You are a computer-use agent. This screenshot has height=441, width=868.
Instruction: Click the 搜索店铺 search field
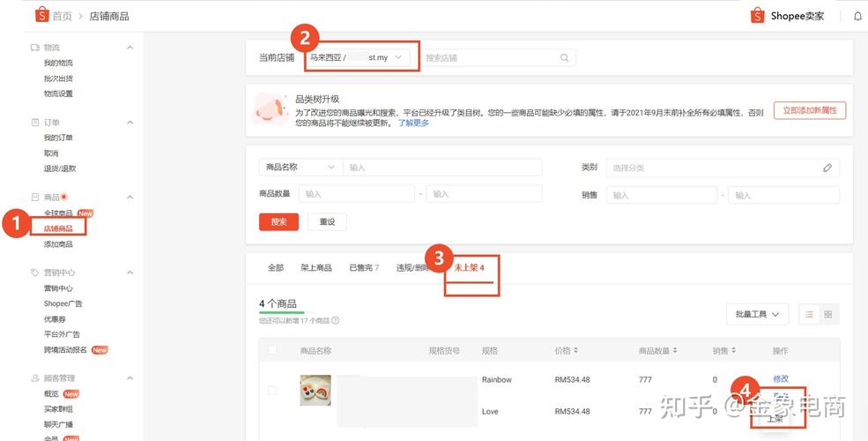tap(498, 57)
